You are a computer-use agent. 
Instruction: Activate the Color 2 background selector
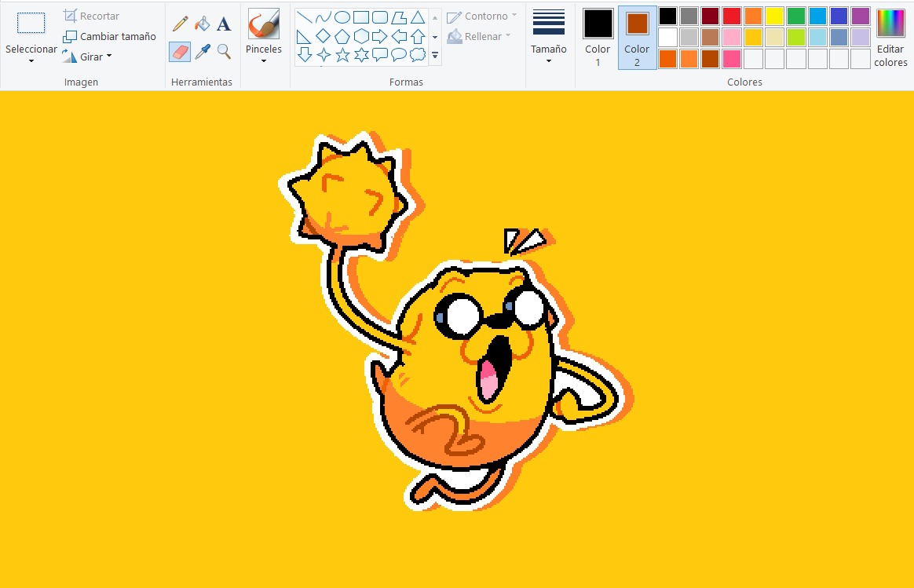coord(637,38)
